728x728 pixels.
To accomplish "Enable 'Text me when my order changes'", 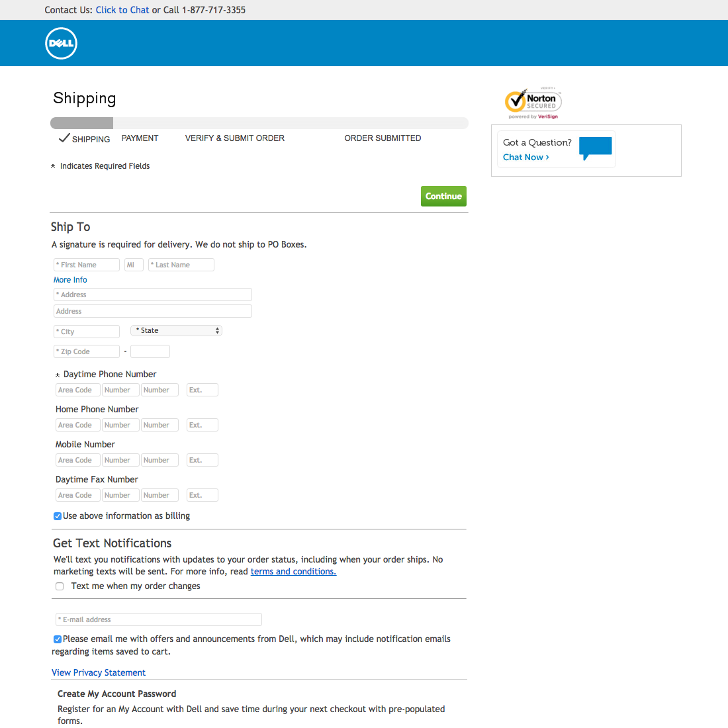I will coord(60,586).
